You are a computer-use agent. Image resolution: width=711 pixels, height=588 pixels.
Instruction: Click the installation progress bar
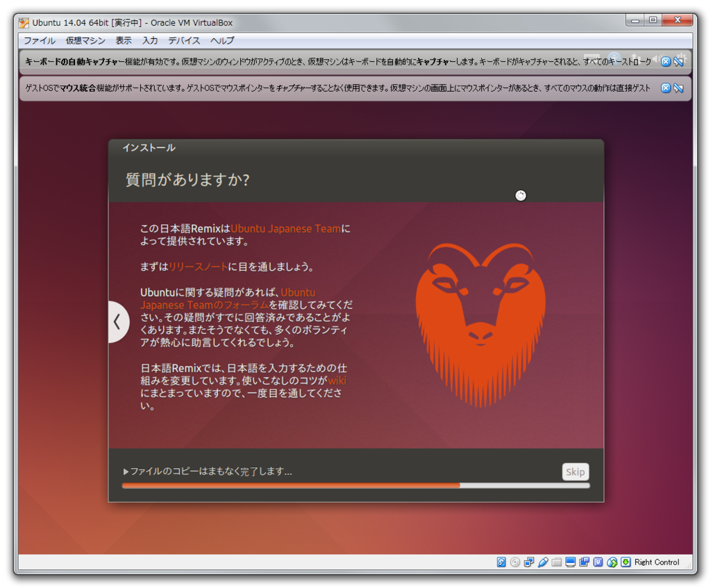click(356, 485)
